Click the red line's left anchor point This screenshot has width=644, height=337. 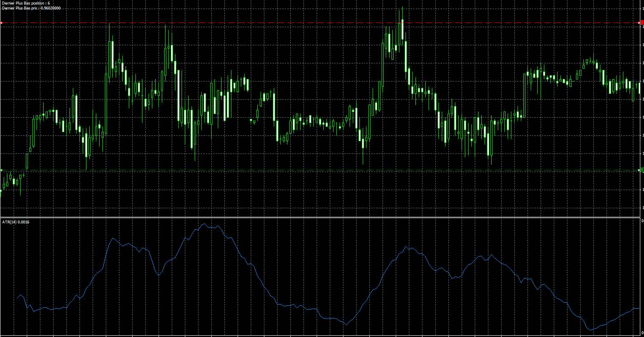click(x=1, y=23)
